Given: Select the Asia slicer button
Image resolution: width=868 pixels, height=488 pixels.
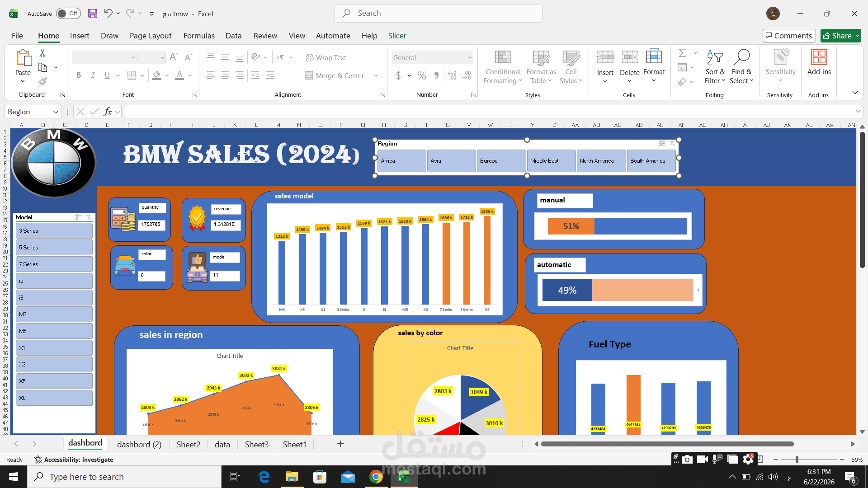Looking at the screenshot, I should click(451, 161).
